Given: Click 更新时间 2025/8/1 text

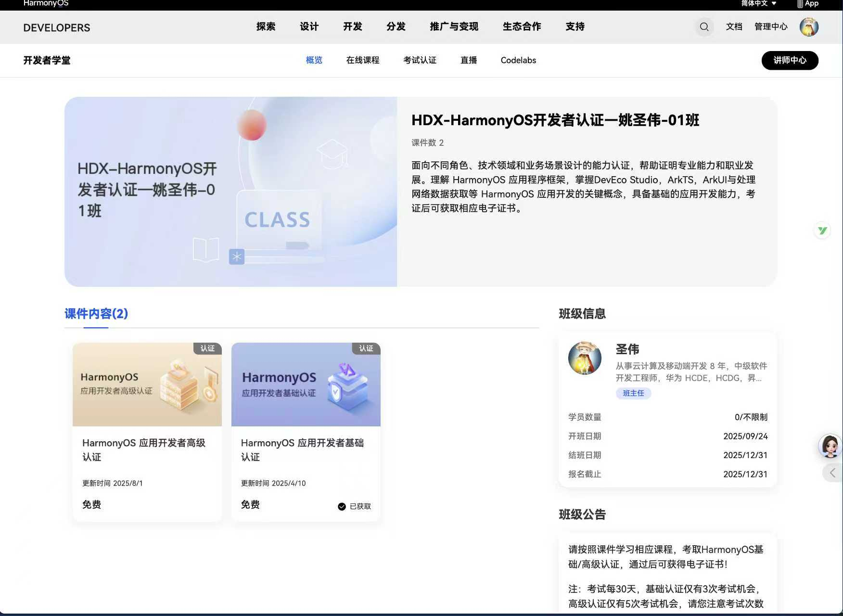Looking at the screenshot, I should coord(112,483).
